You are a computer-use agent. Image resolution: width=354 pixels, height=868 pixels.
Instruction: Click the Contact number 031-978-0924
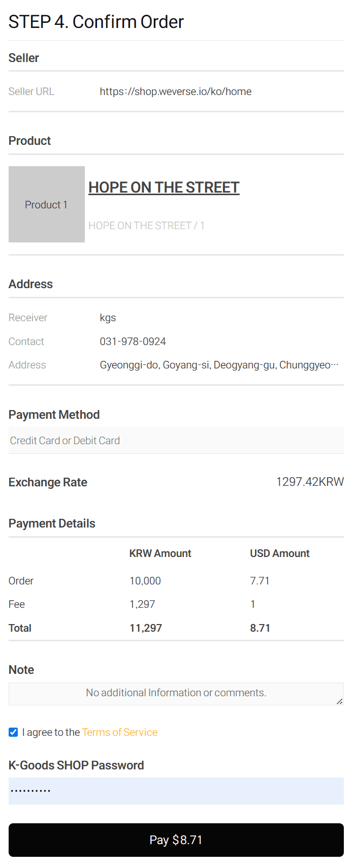(x=133, y=341)
